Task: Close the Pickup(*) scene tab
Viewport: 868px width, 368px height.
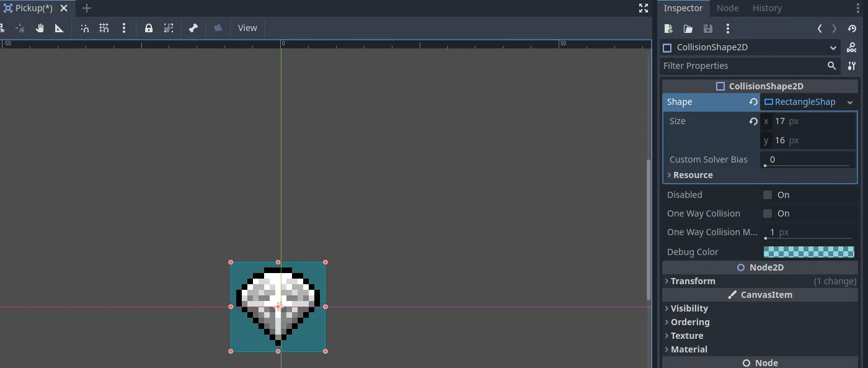Action: coord(64,8)
